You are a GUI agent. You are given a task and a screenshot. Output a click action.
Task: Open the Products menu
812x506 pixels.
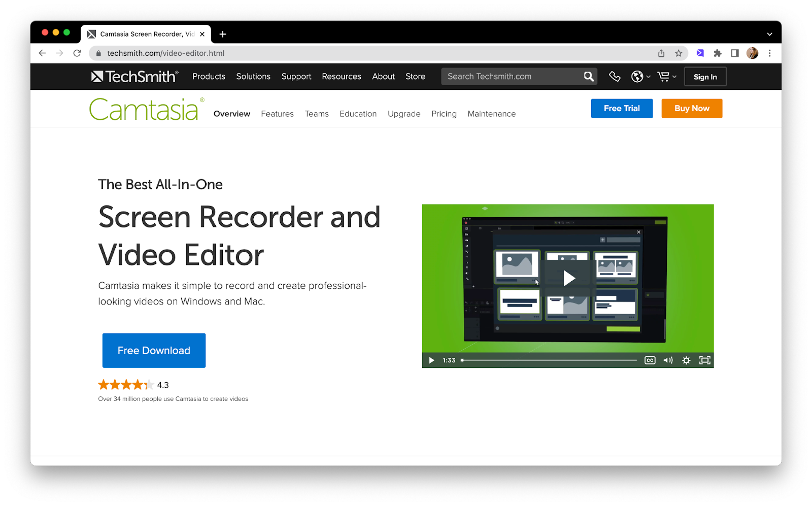(209, 77)
